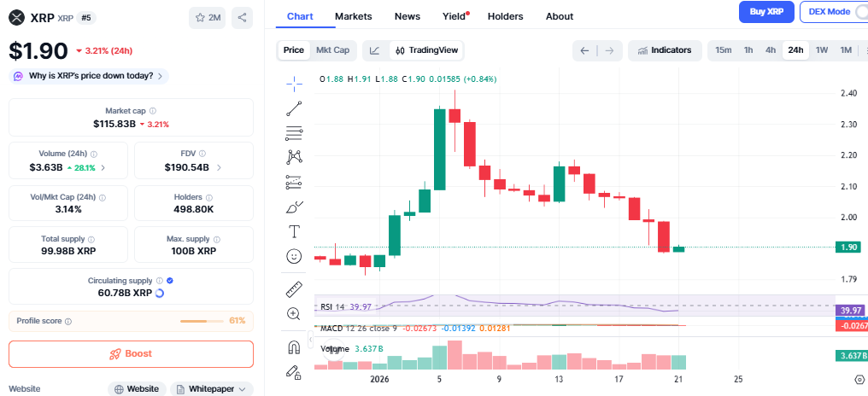Open the Markets tab
The image size is (868, 396).
click(x=353, y=16)
